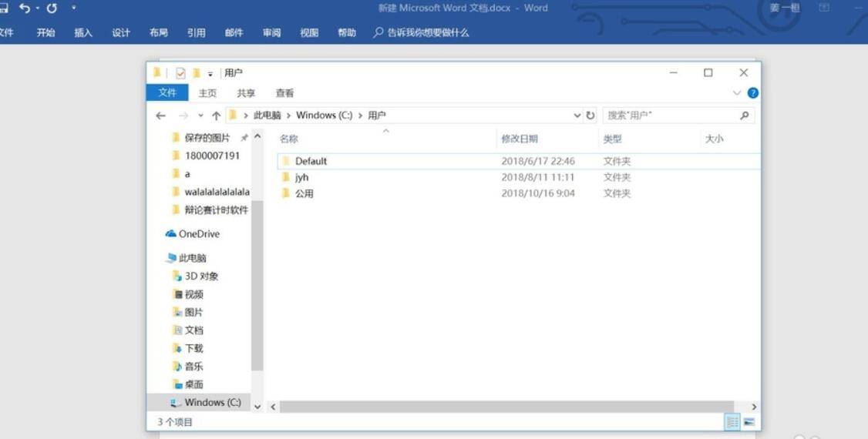This screenshot has height=439, width=868.
Task: Click New Folder icon in Explorer title bar
Action: pyautogui.click(x=196, y=73)
